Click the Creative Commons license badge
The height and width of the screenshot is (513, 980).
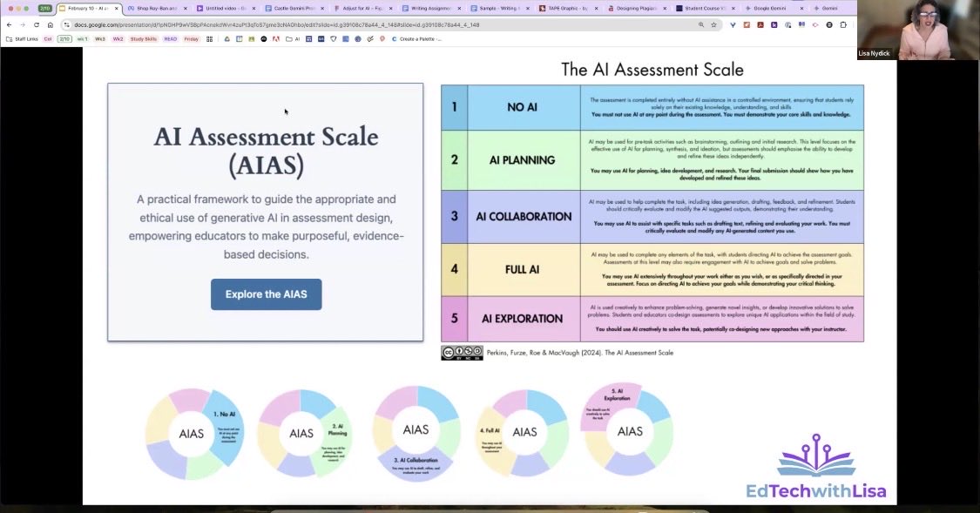(462, 353)
